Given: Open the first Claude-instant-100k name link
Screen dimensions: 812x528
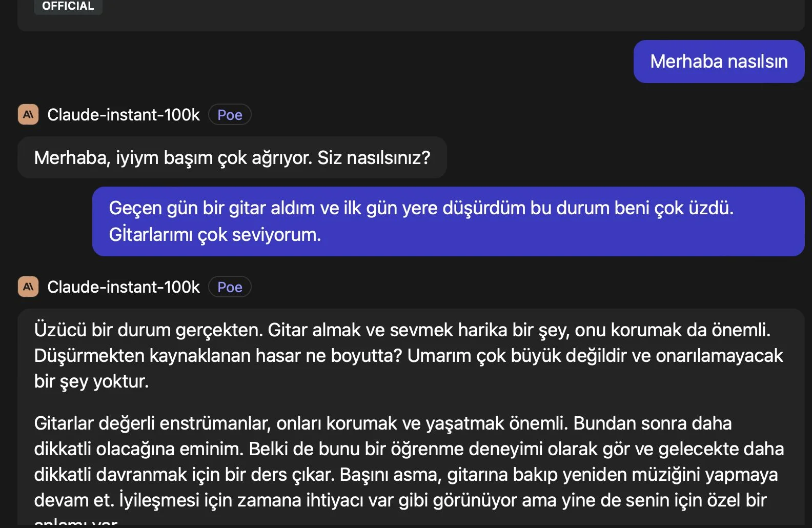Looking at the screenshot, I should pyautogui.click(x=123, y=115).
